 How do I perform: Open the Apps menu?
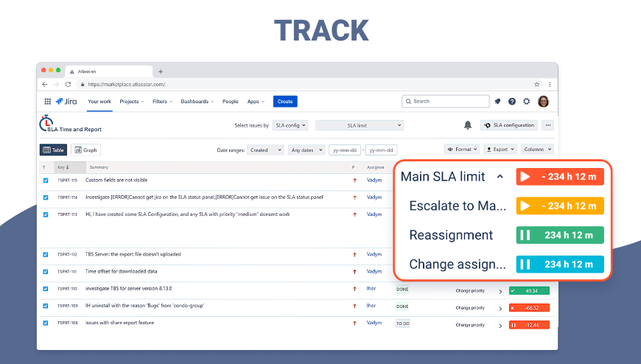click(x=256, y=102)
